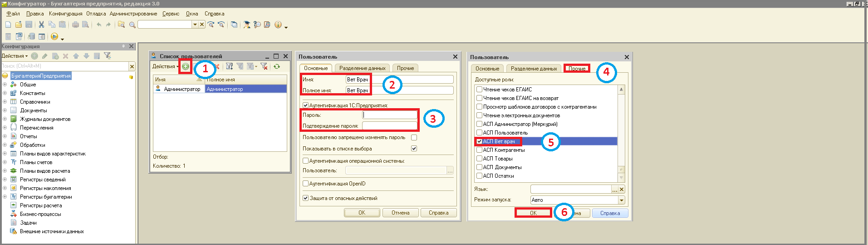Image resolution: width=868 pixels, height=245 pixels.
Task: Expand the 'Общие' tree node
Action: click(5, 85)
